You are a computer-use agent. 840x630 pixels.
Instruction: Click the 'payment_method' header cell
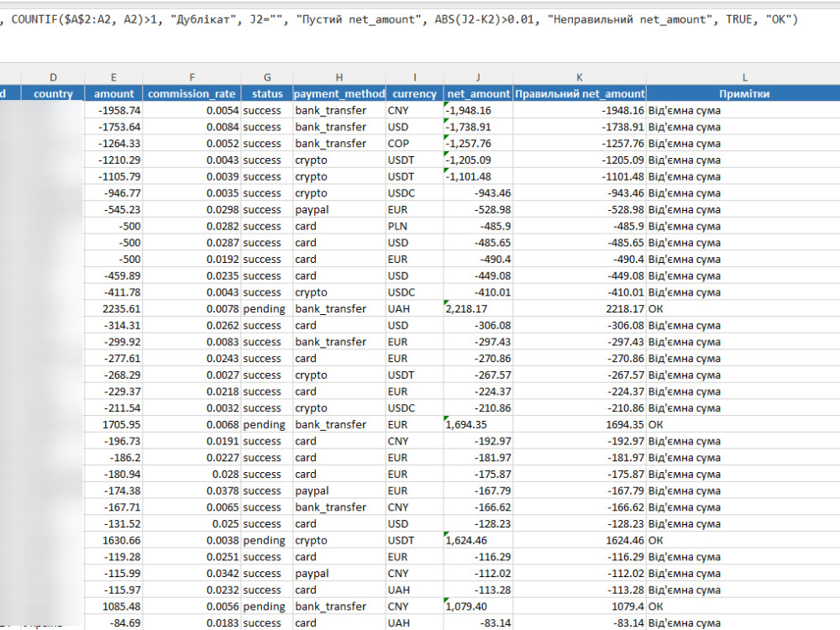(x=339, y=94)
